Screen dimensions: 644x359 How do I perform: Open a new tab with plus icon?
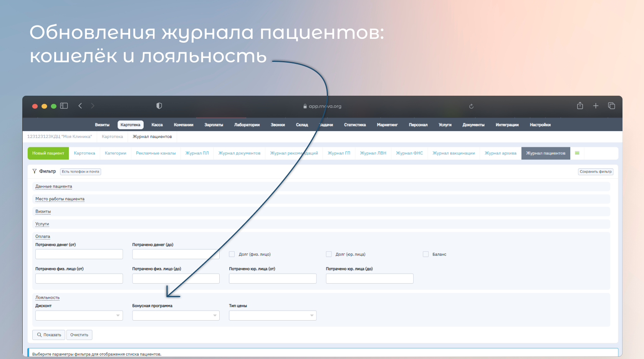[596, 106]
